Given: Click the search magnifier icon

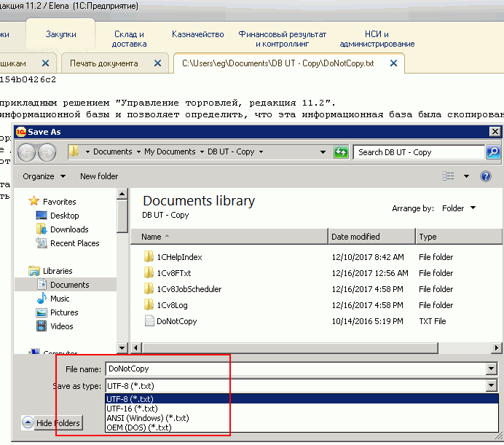Looking at the screenshot, I should 493,151.
